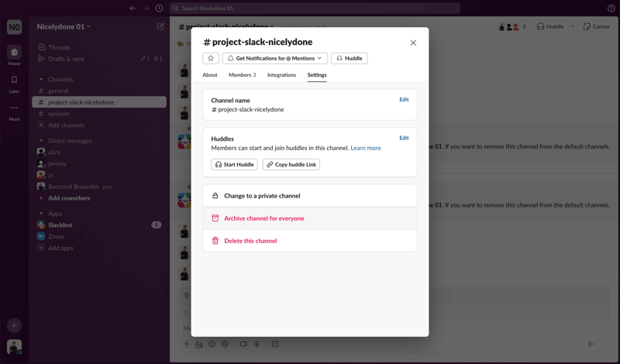
Task: Open Later bookmark in the left rail
Action: pos(14,84)
